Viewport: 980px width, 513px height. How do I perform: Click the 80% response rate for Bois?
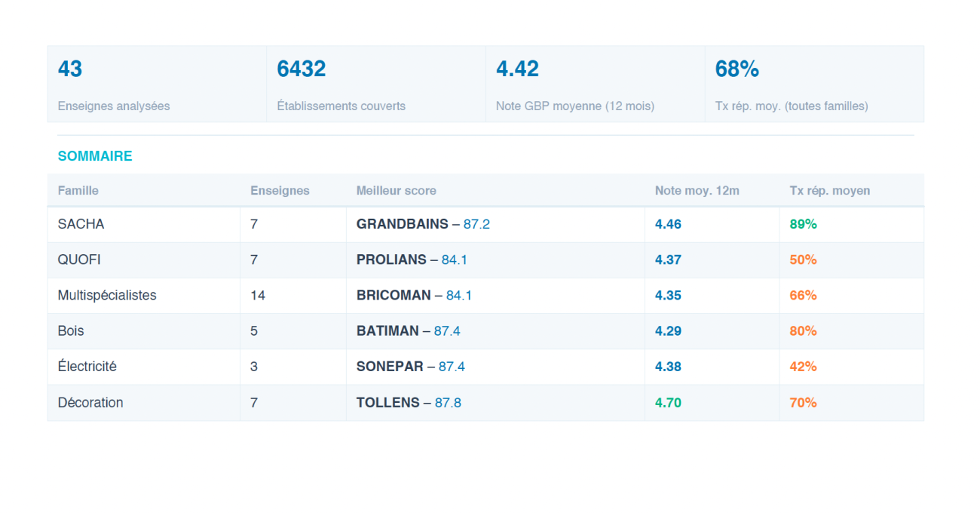804,331
